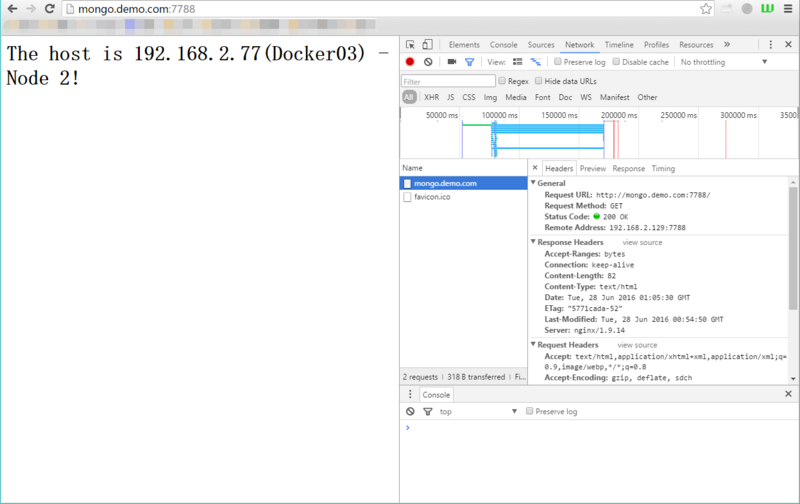Close the DevTools panel

tap(788, 45)
